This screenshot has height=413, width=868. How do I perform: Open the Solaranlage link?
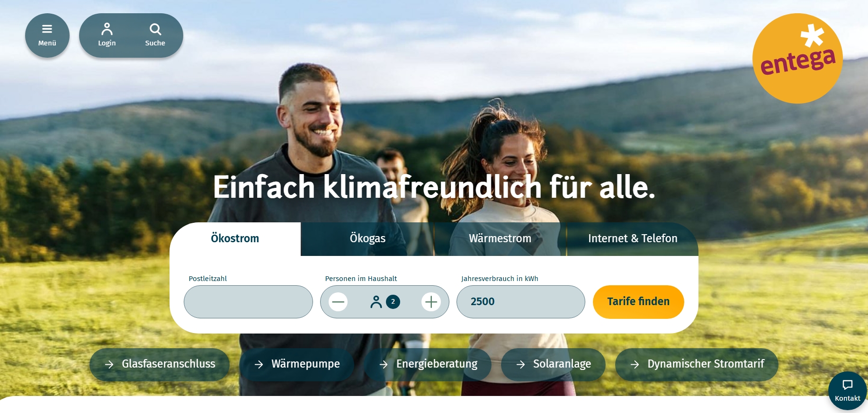(x=553, y=364)
